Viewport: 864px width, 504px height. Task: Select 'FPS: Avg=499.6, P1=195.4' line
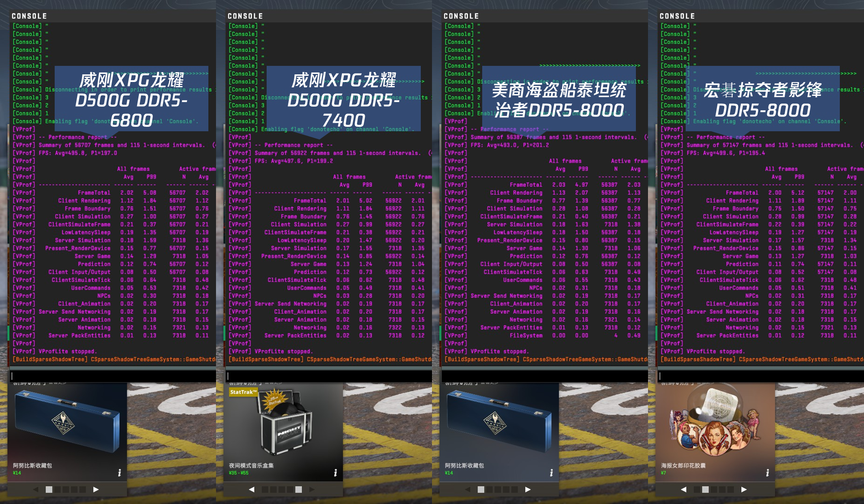[726, 153]
